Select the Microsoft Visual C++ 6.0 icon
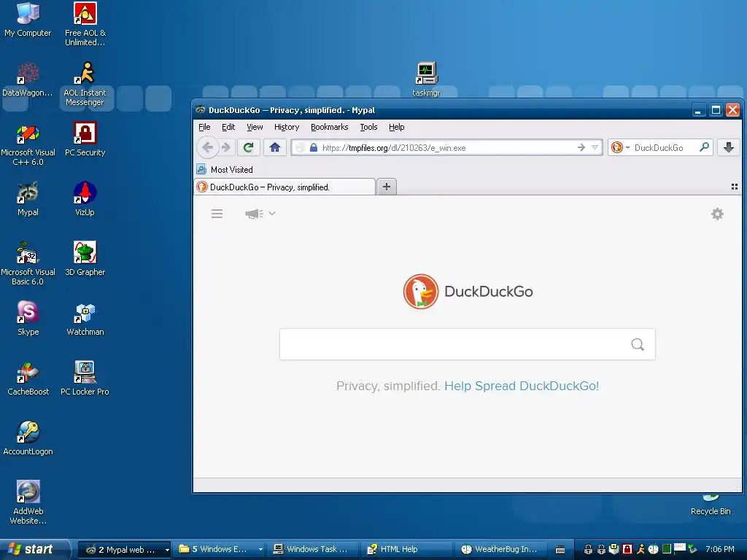The image size is (747, 560). point(28,144)
